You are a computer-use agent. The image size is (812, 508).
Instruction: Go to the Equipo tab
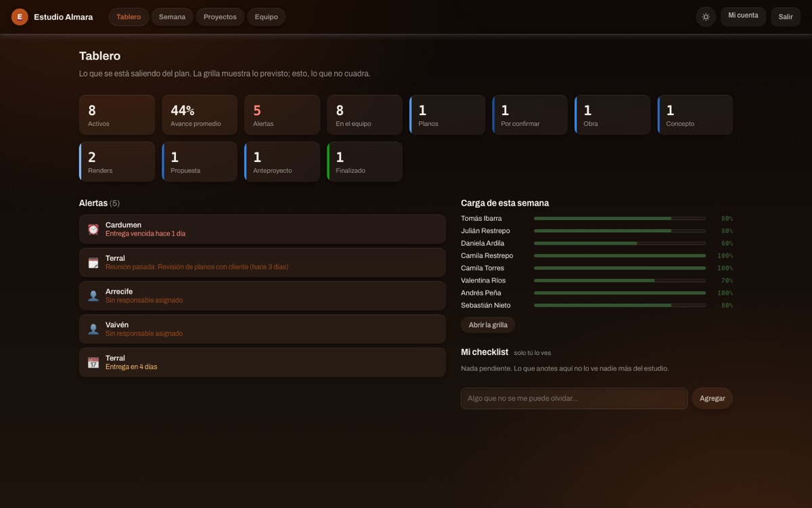pyautogui.click(x=266, y=17)
